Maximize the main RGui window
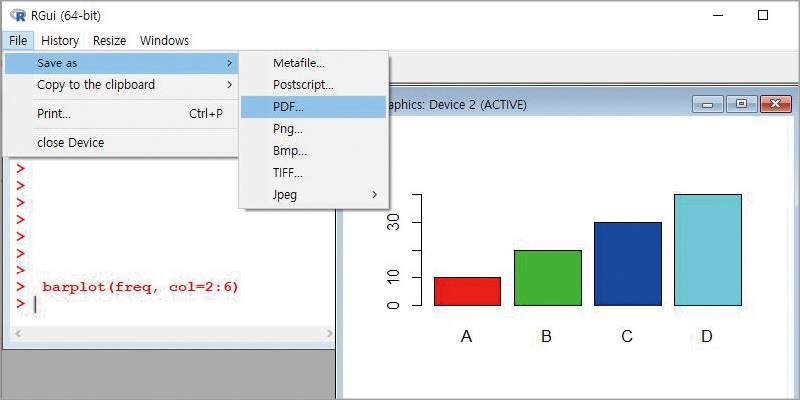Viewport: 800px width, 400px height. click(x=763, y=15)
